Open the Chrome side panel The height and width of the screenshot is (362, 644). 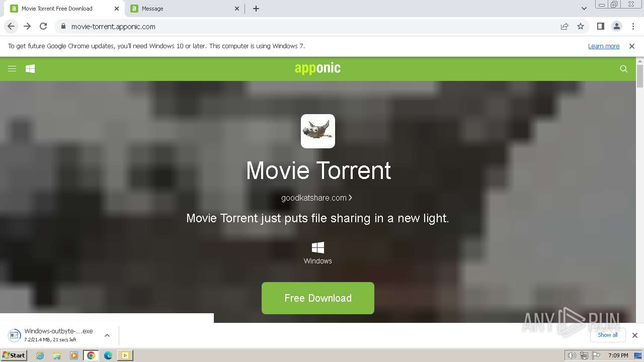pyautogui.click(x=600, y=26)
